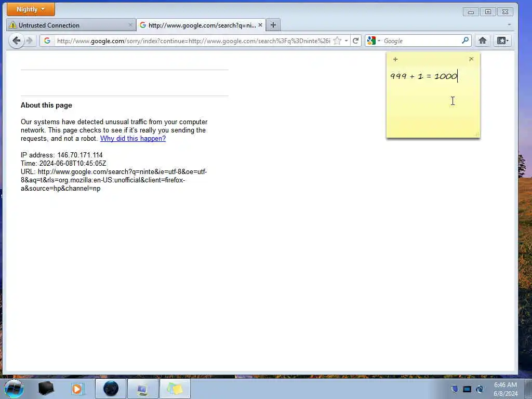
Task: Click the IP address 146.70.171.114 text
Action: coord(62,155)
